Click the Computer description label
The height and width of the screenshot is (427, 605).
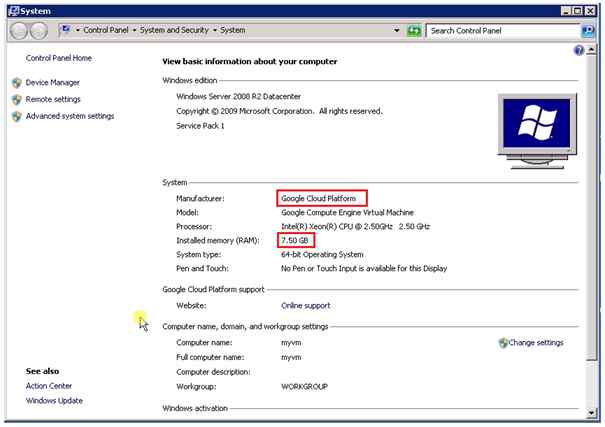click(213, 372)
